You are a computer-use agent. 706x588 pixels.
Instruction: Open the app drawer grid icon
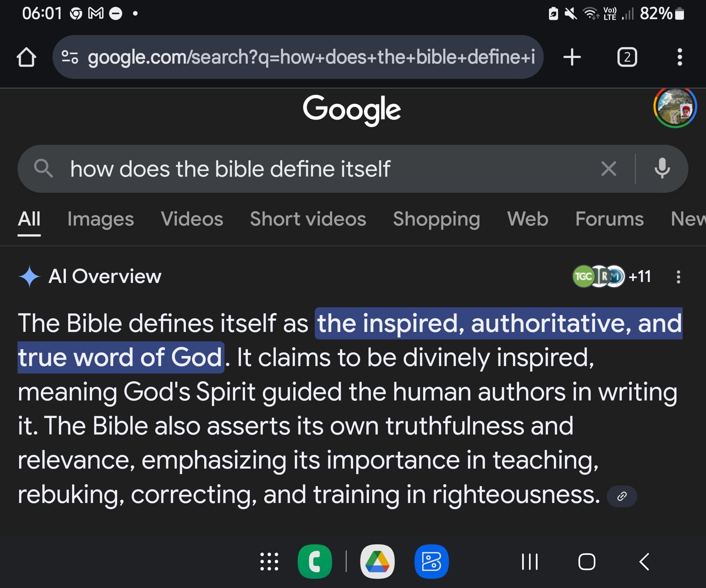tap(269, 562)
